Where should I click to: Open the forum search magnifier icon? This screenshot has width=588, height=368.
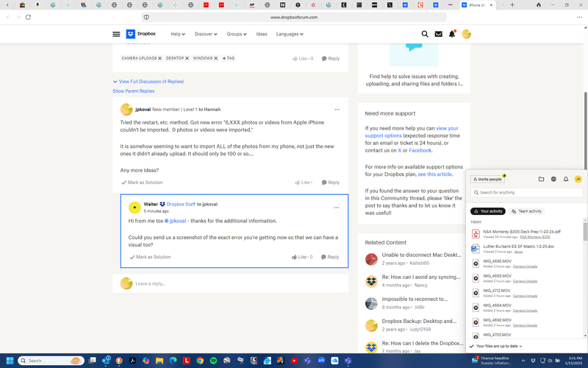tap(425, 34)
